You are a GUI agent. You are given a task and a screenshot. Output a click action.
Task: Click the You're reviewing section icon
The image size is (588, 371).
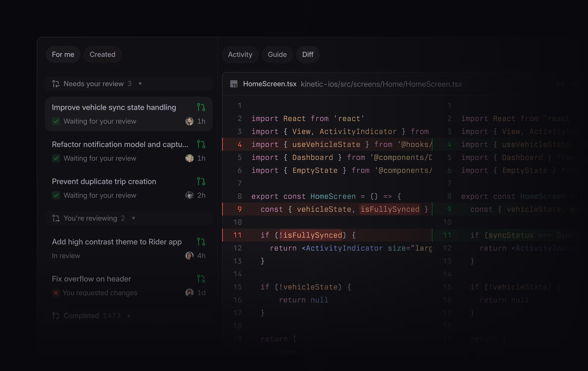tap(56, 218)
